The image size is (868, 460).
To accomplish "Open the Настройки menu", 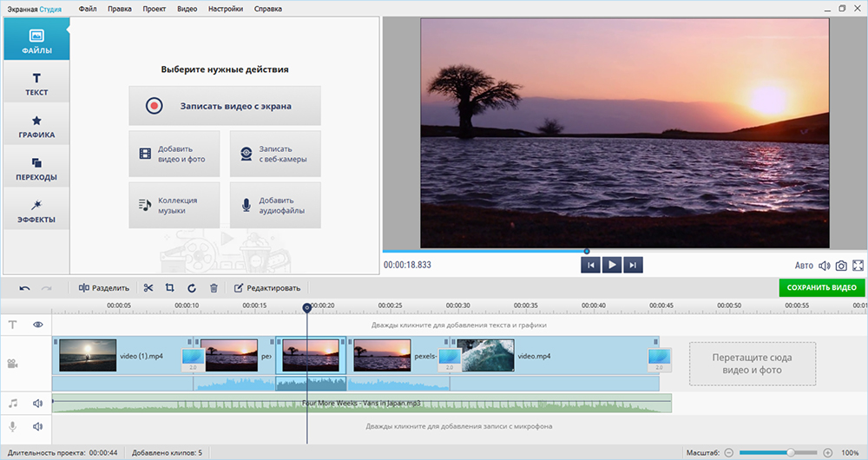I will coord(226,9).
